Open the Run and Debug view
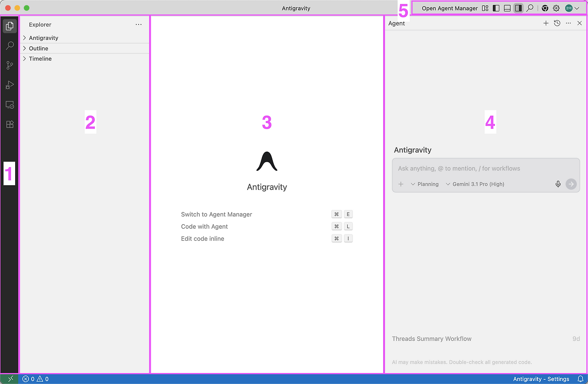Viewport: 588px width, 384px height. click(10, 85)
